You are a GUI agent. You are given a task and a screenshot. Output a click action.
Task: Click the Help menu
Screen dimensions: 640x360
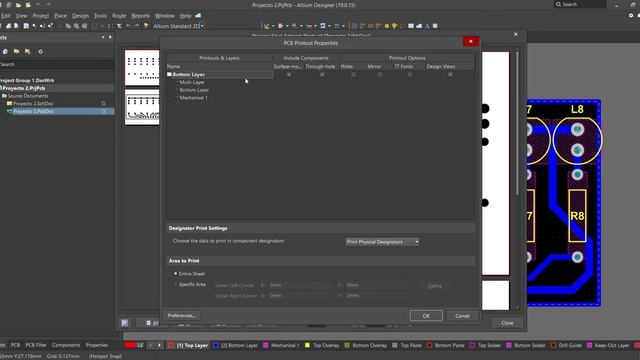click(x=185, y=16)
